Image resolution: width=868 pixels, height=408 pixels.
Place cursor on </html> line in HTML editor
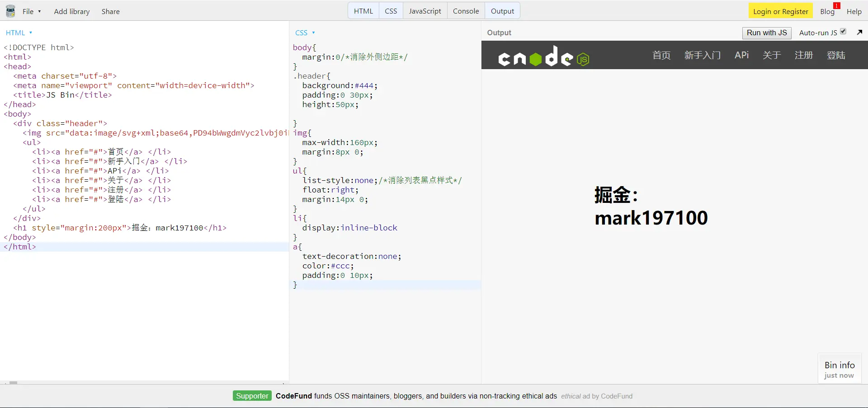click(20, 247)
